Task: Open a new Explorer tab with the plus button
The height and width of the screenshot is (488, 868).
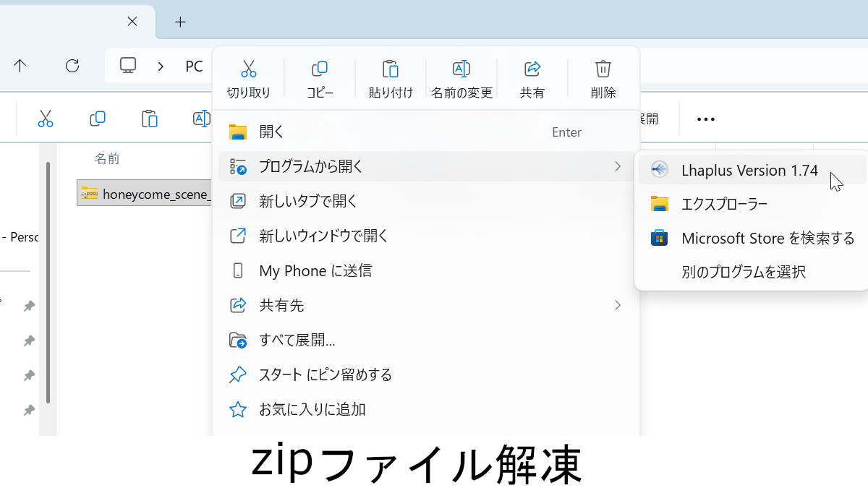Action: (179, 22)
